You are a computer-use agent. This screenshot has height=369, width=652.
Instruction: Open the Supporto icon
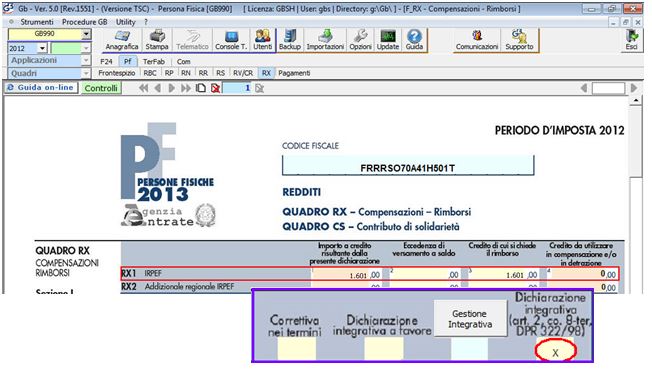tap(519, 40)
